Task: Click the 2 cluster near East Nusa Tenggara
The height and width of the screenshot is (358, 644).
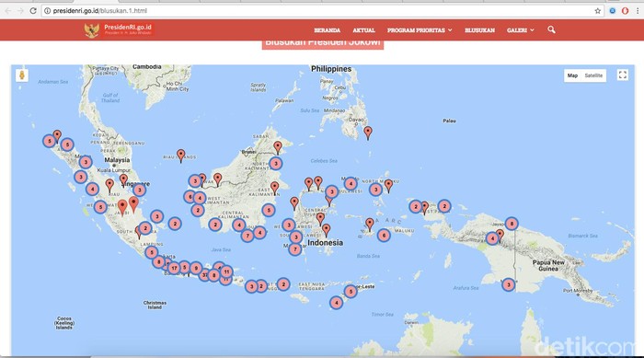Action: pos(283,284)
